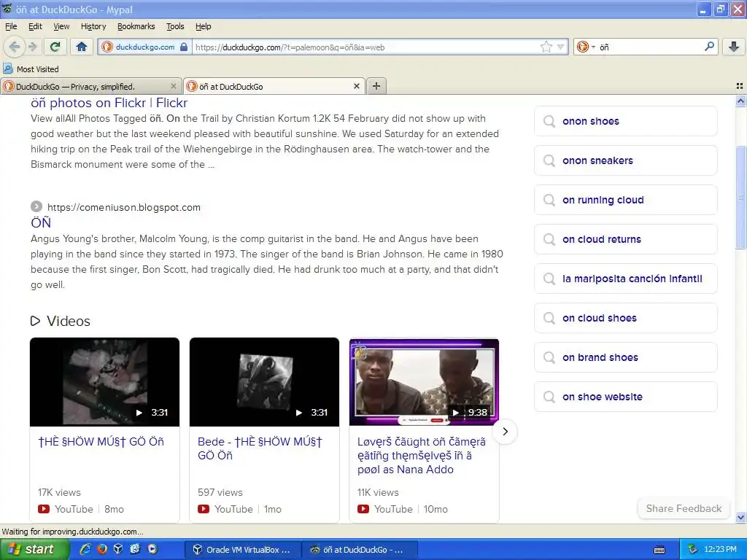Open the Downloads arrow button
The image size is (747, 560).
point(734,47)
